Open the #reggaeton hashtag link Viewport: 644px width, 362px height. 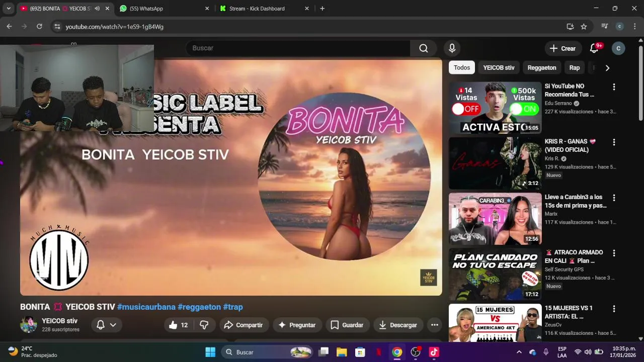click(199, 307)
